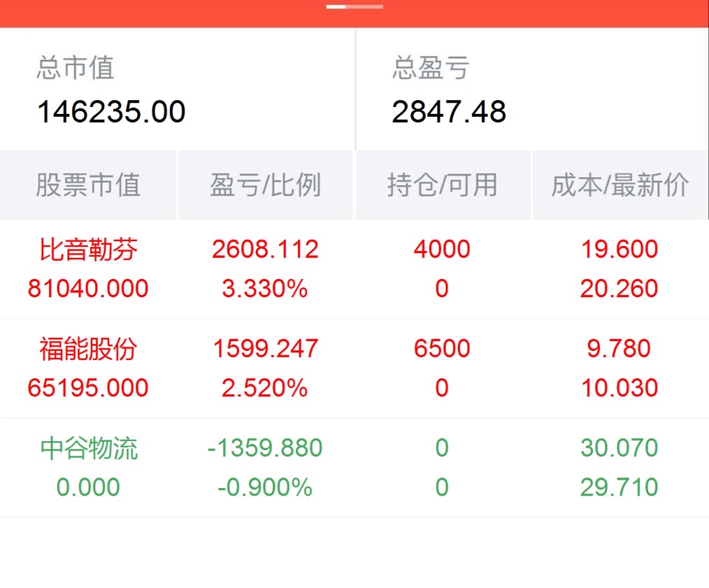
Task: Click 福能股份 cost price 9.780
Action: click(x=620, y=349)
